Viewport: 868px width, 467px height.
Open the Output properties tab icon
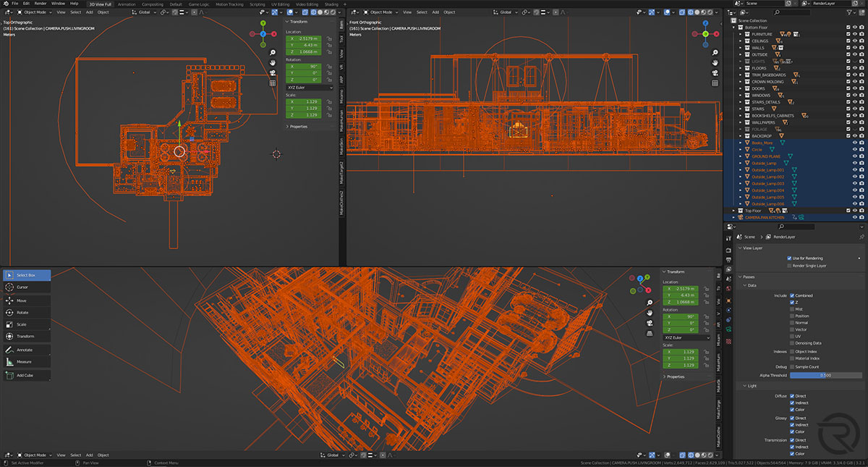click(x=728, y=259)
